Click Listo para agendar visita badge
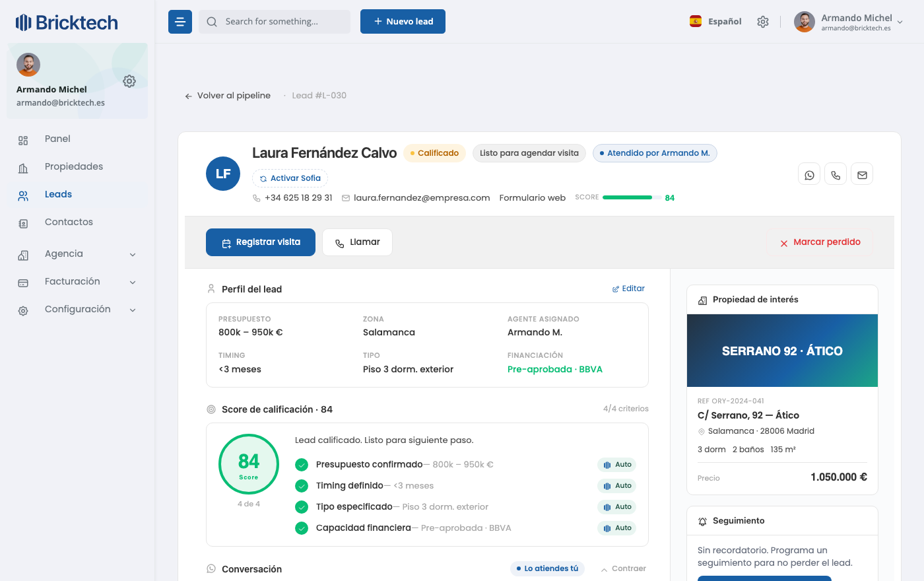The height and width of the screenshot is (581, 924). (x=529, y=153)
